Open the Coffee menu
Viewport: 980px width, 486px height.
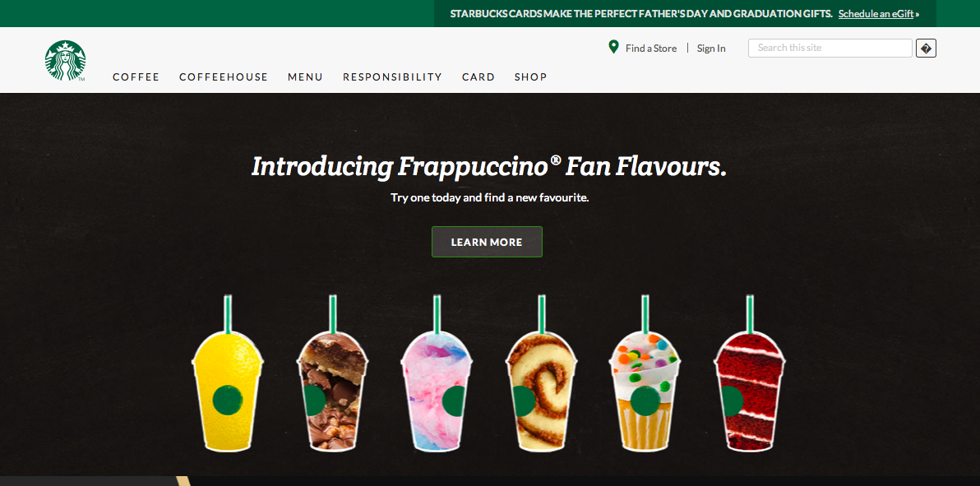(x=136, y=77)
